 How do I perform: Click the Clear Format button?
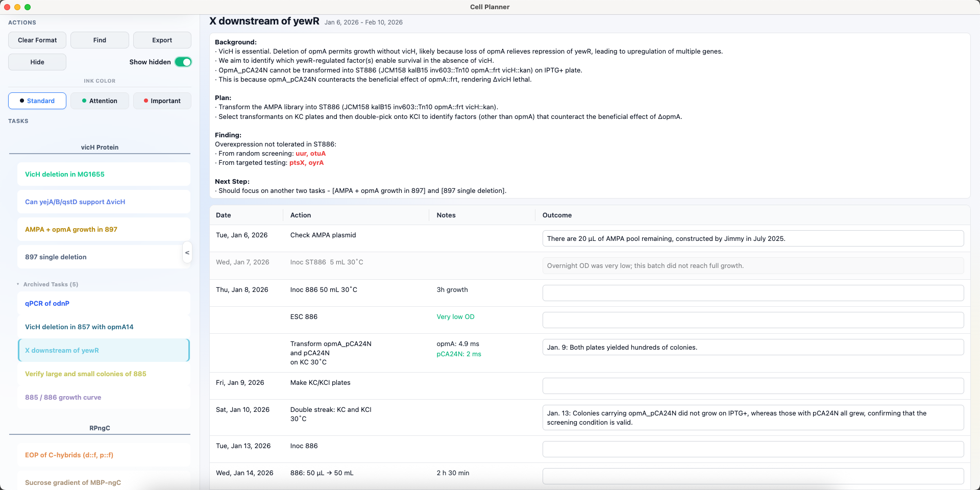click(37, 40)
